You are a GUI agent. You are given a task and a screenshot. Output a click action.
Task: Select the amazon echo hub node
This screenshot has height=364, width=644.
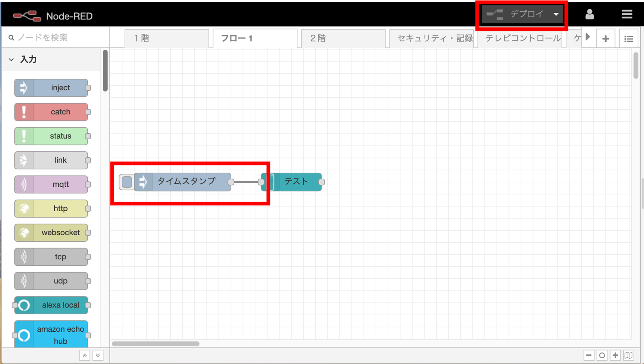(51, 333)
